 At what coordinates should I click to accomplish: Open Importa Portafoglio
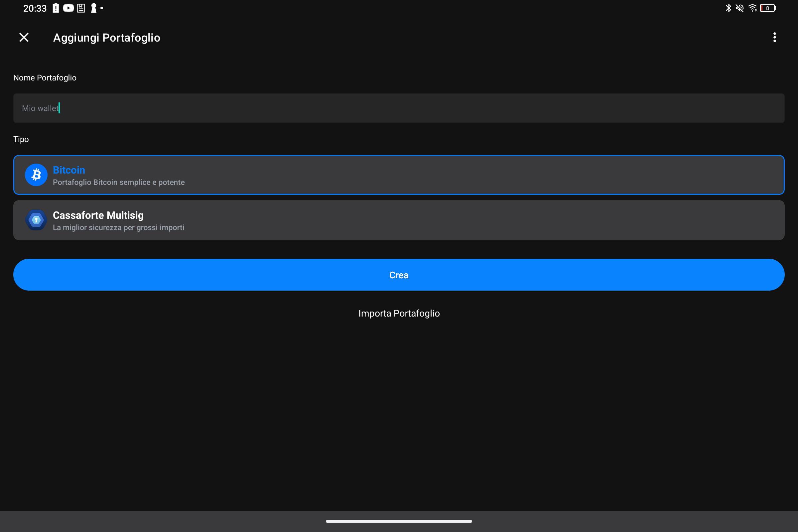click(399, 313)
